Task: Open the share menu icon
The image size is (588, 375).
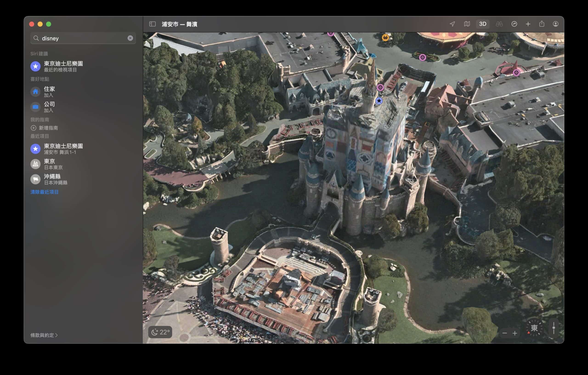Action: coord(542,24)
